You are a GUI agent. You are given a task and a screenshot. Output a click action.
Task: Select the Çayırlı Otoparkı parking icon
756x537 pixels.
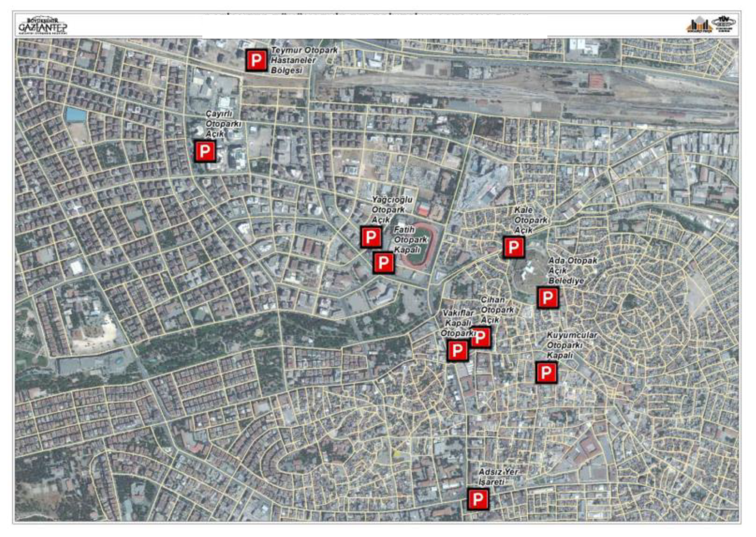click(x=204, y=151)
